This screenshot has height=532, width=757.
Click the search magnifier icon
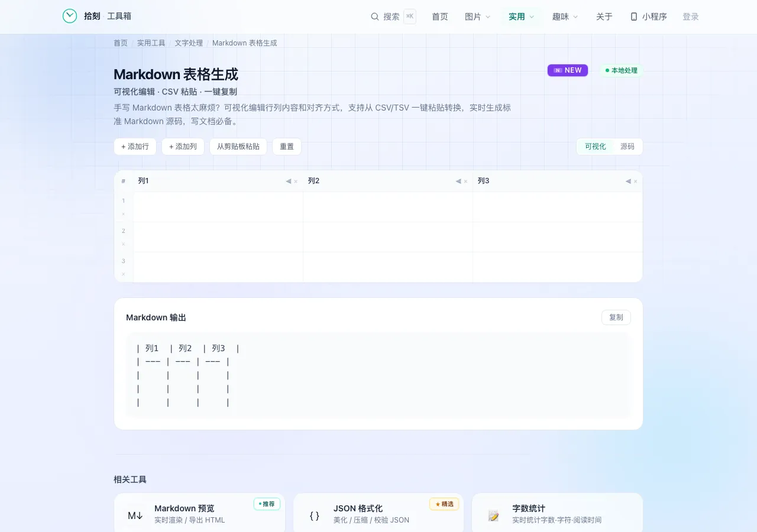374,17
